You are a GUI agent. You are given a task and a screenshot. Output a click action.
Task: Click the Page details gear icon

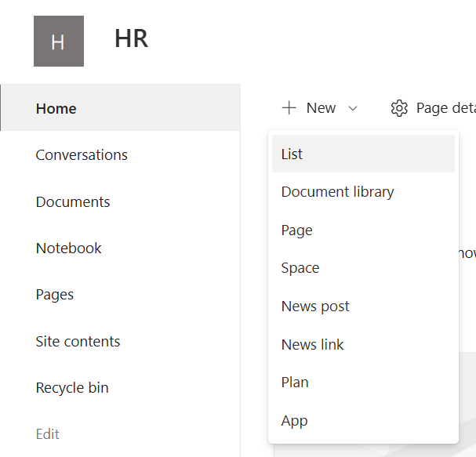[399, 108]
